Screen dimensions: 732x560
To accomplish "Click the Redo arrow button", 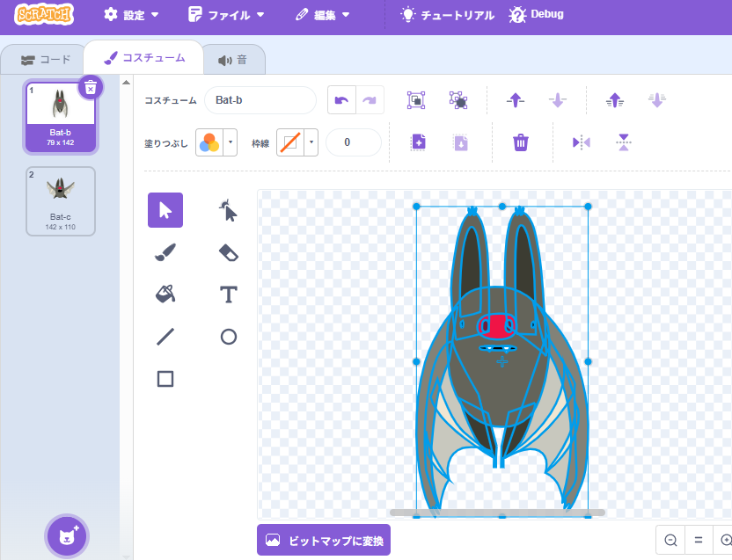I will pos(370,100).
